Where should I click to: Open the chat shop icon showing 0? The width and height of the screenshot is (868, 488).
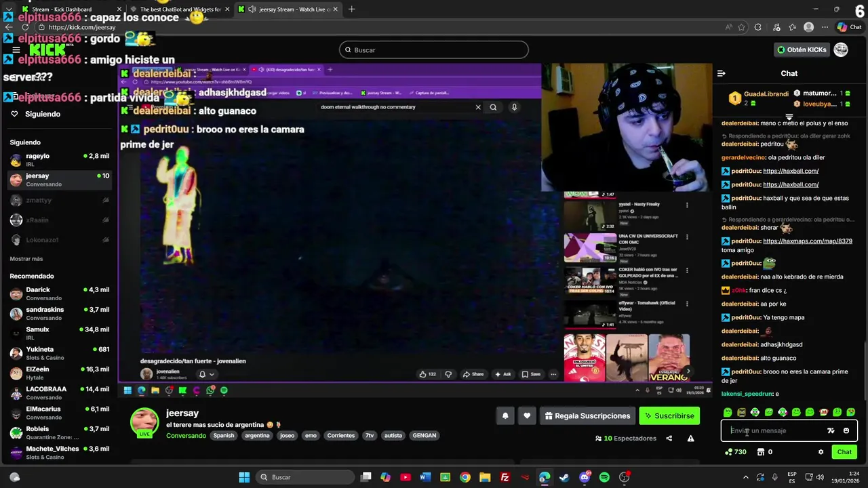(x=765, y=452)
